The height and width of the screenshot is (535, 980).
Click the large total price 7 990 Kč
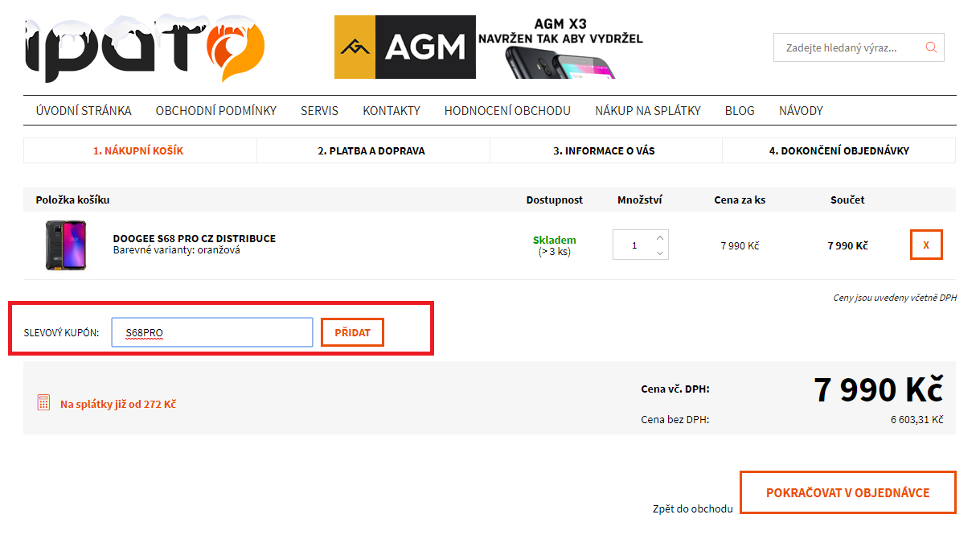pyautogui.click(x=878, y=389)
